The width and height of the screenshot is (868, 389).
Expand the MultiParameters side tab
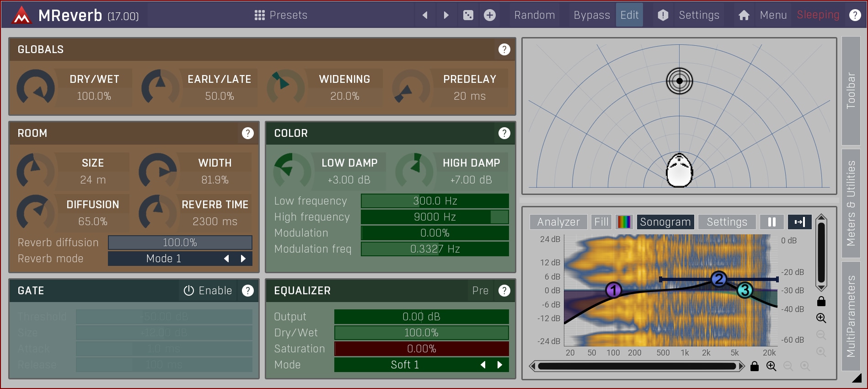pyautogui.click(x=851, y=316)
